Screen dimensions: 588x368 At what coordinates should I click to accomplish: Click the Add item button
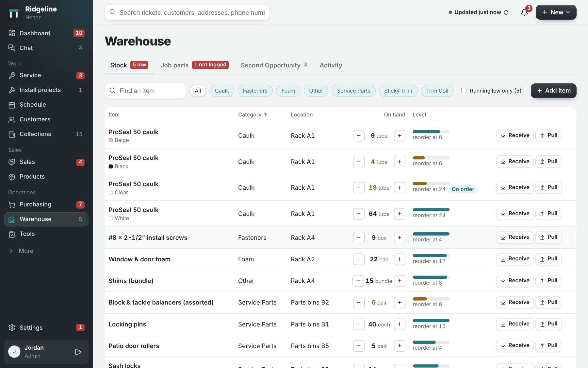pyautogui.click(x=553, y=91)
